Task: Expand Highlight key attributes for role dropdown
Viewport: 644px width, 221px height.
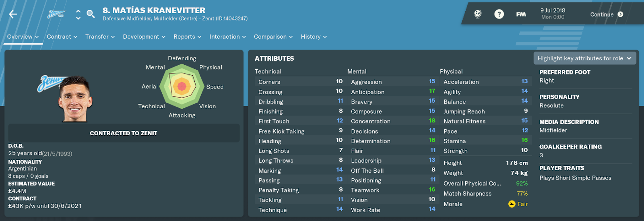Action: [x=585, y=58]
